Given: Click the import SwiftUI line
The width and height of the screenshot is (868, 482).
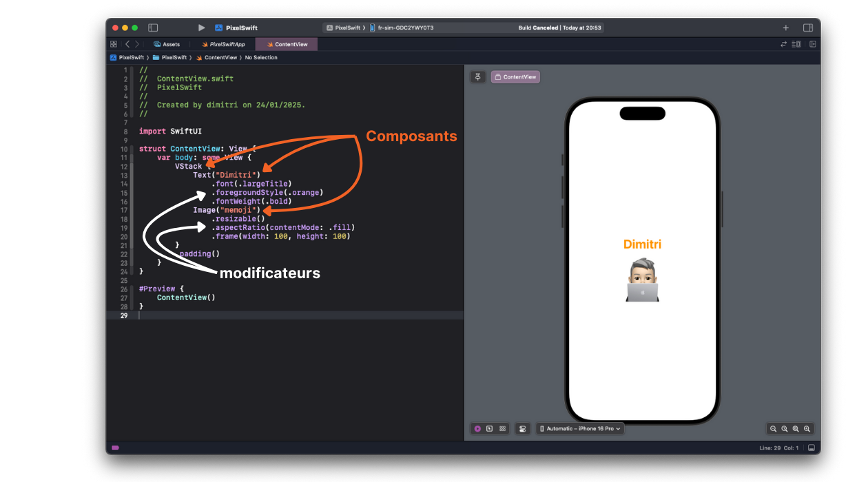Looking at the screenshot, I should 170,132.
